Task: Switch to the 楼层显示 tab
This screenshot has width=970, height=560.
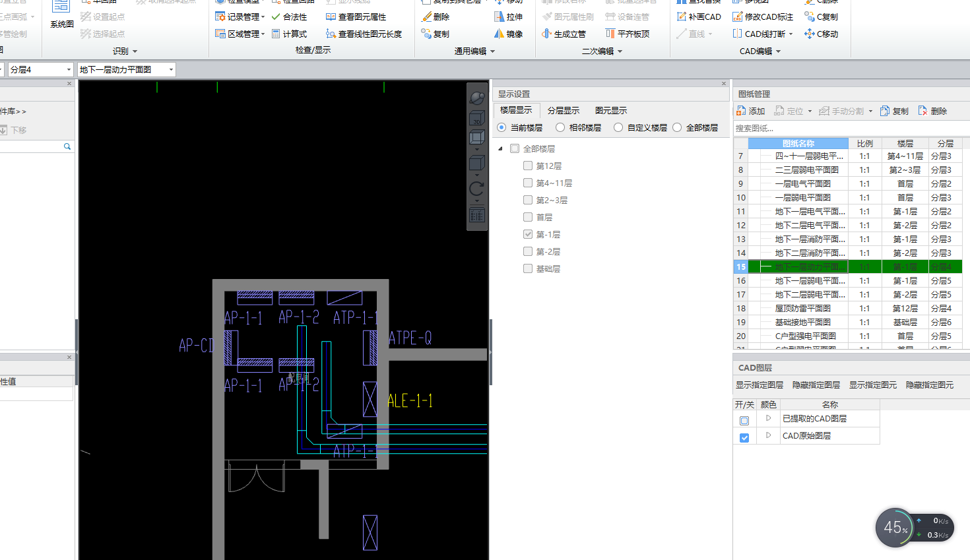Action: click(516, 110)
